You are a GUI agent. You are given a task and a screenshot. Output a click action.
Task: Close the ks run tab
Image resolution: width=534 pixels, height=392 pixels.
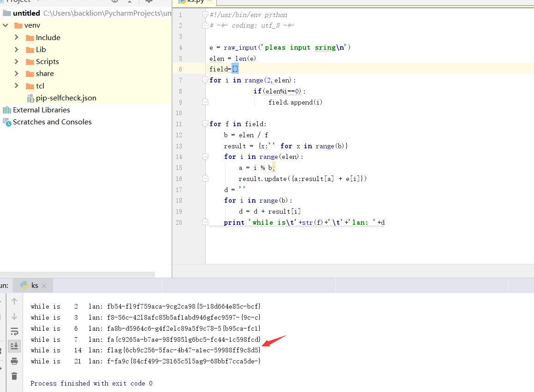[x=44, y=286]
